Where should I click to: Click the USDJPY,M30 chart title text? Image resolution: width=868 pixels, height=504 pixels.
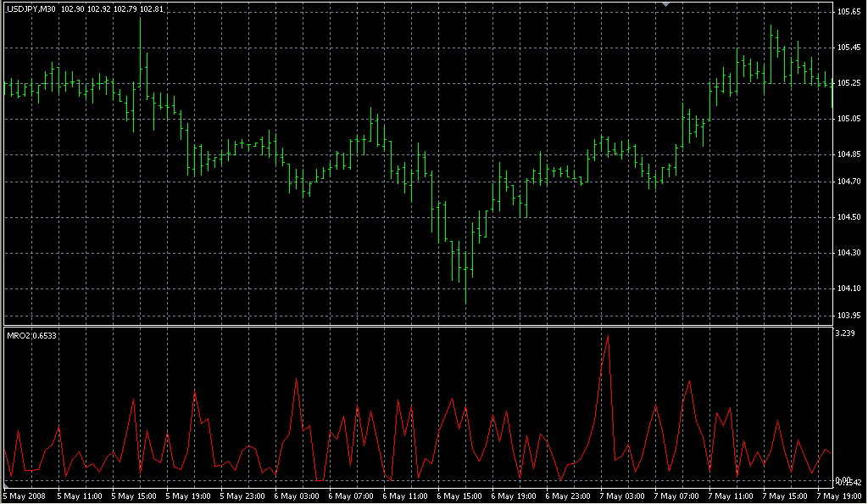[31, 8]
